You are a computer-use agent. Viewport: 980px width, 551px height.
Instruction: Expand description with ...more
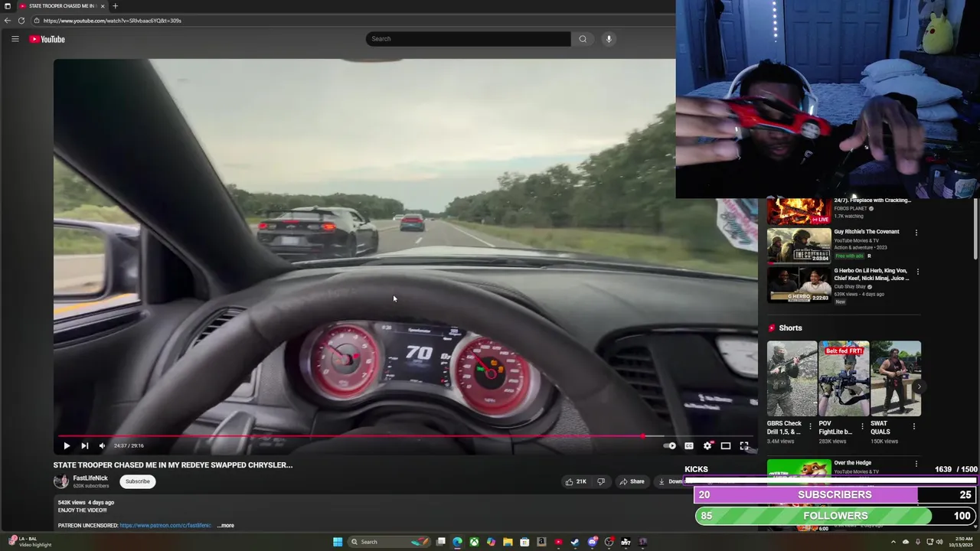click(x=226, y=526)
